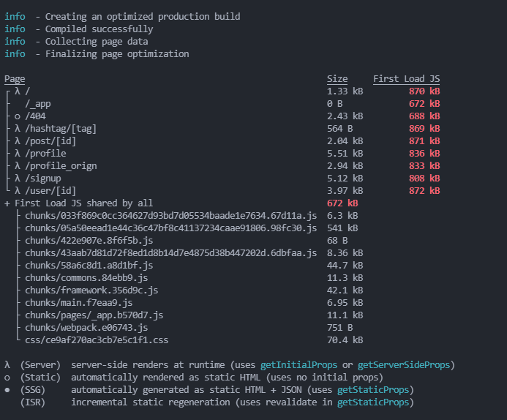The height and width of the screenshot is (420, 507).
Task: Click the Size column header
Action: pyautogui.click(x=337, y=79)
